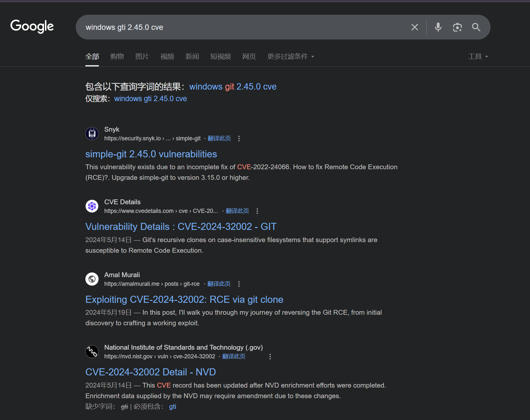
Task: Open the 工具 tools dropdown
Action: [478, 57]
